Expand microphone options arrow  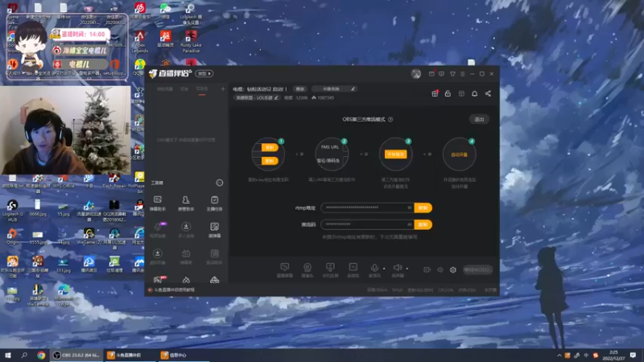tap(384, 269)
